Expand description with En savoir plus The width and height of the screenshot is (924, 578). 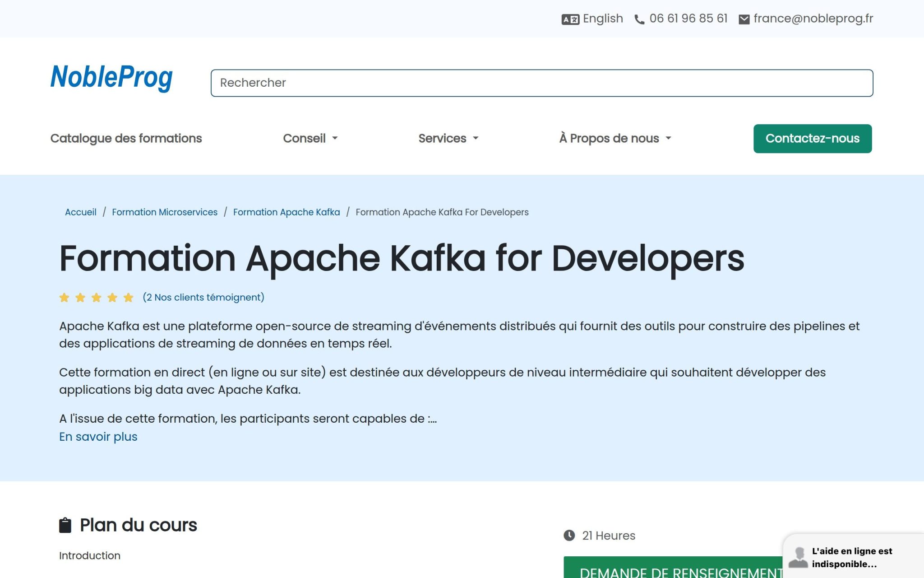point(98,437)
